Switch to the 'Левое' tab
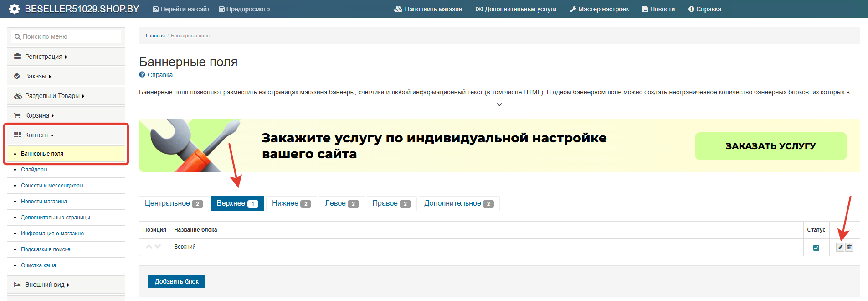The image size is (868, 301). pyautogui.click(x=342, y=203)
